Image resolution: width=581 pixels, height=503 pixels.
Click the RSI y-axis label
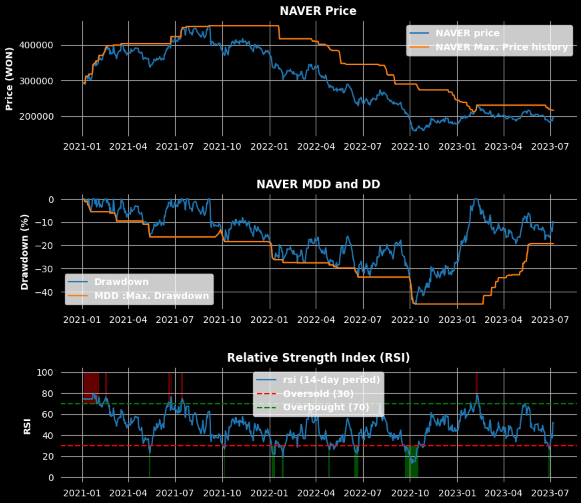click(x=27, y=426)
